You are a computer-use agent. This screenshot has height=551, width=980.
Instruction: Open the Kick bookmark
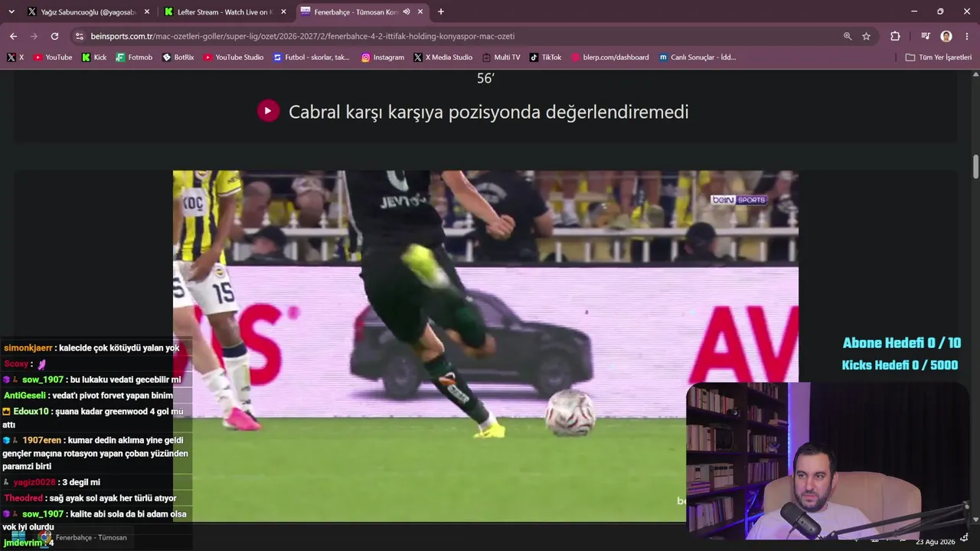coord(94,57)
